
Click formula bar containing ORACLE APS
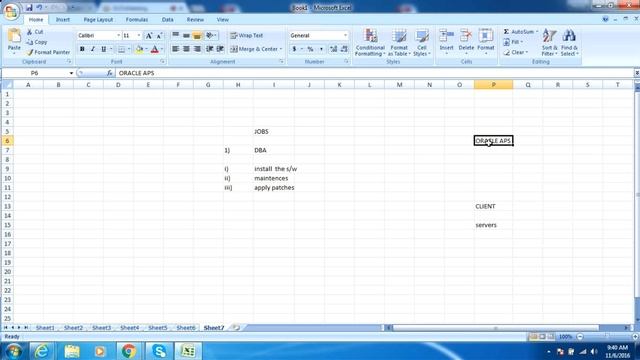pos(375,73)
